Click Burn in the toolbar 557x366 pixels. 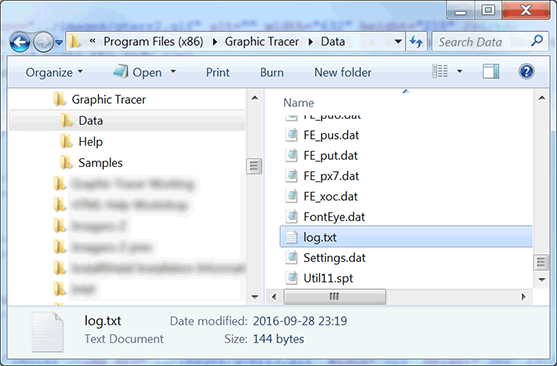[x=272, y=72]
